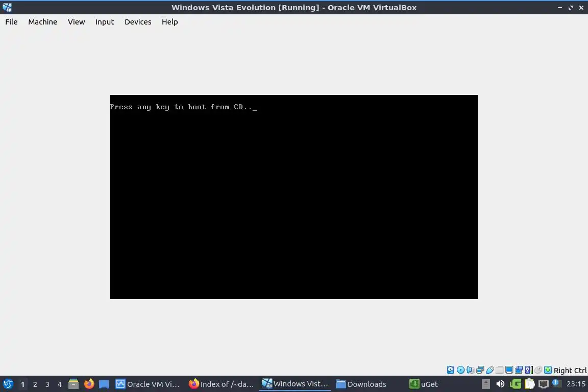Screen dimensions: 588x392
Task: Launch Firefox from the quick launcher
Action: click(x=89, y=384)
